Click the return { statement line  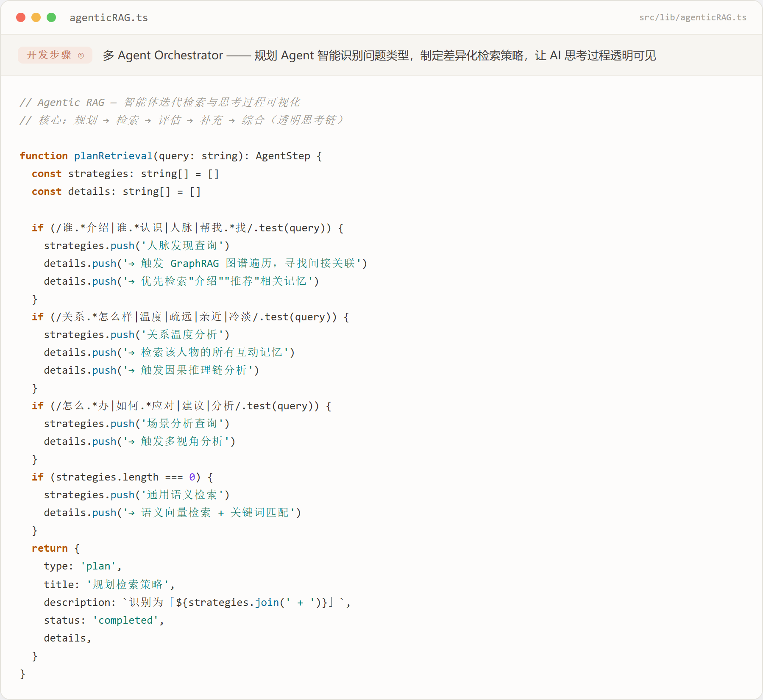(x=56, y=548)
